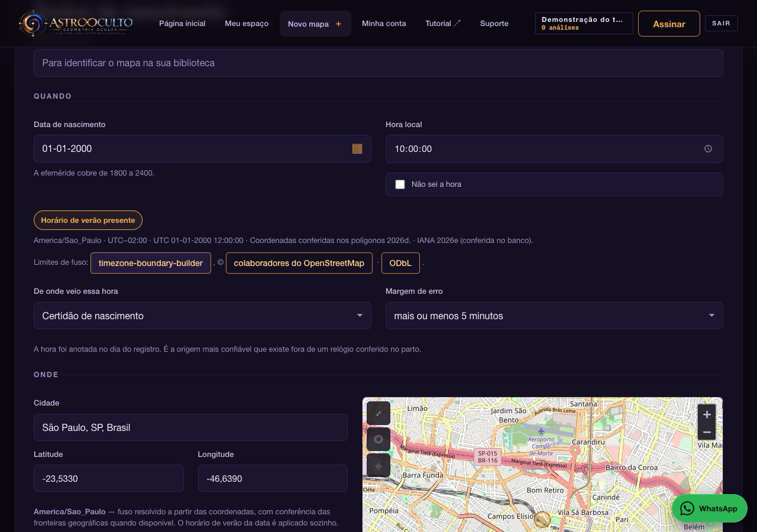
Task: Open the "Margem de erro" dropdown
Action: [x=554, y=316]
